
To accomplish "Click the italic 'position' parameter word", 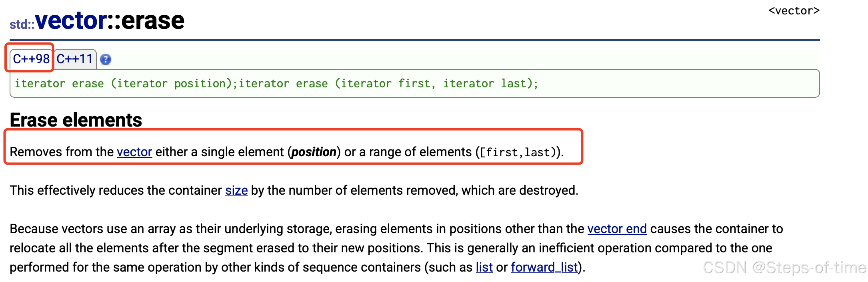I will (314, 152).
